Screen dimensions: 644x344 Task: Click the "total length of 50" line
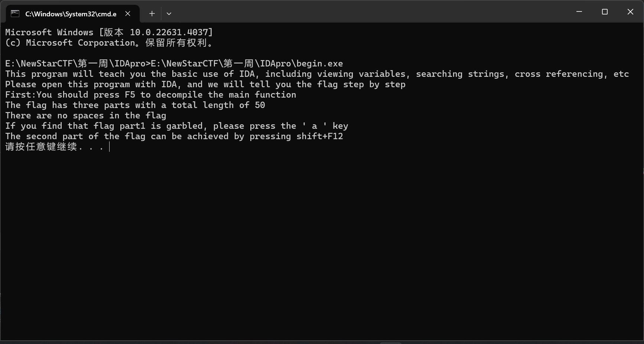(135, 105)
